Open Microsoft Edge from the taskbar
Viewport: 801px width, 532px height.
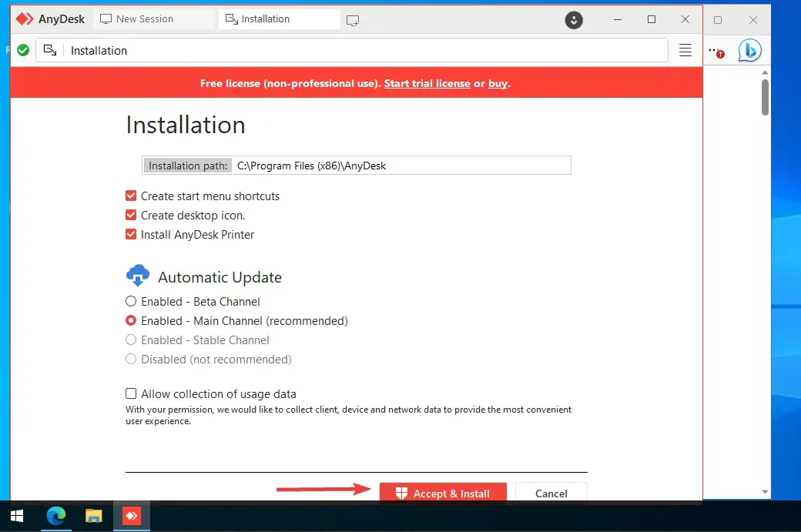click(56, 516)
